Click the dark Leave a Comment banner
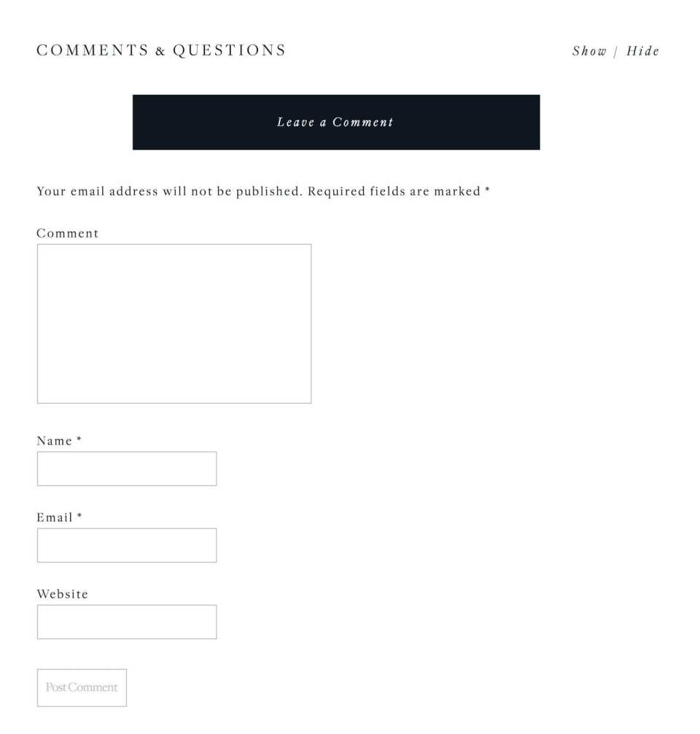700x734 pixels. click(x=335, y=122)
